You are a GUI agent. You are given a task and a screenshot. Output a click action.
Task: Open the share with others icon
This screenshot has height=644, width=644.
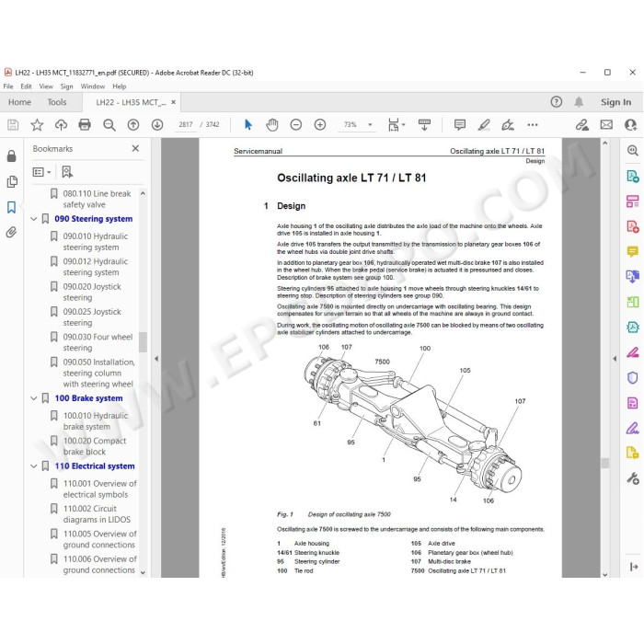pyautogui.click(x=630, y=124)
